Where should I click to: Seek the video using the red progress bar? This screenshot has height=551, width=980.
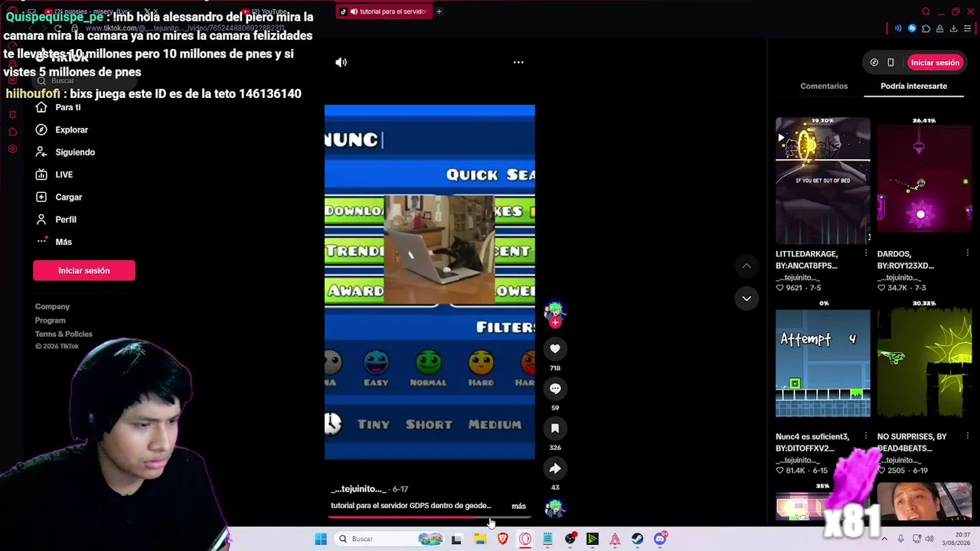pyautogui.click(x=430, y=518)
